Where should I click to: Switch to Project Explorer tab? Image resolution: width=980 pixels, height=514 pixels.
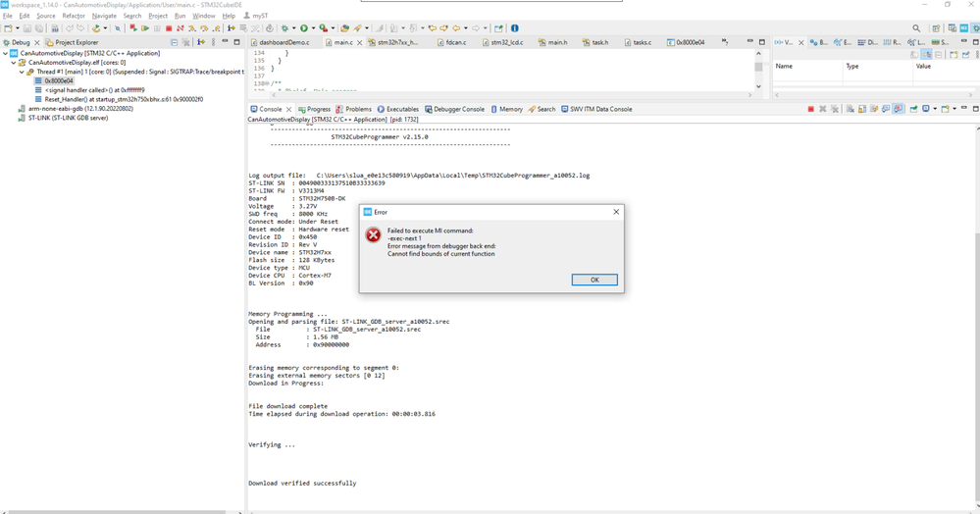click(72, 42)
